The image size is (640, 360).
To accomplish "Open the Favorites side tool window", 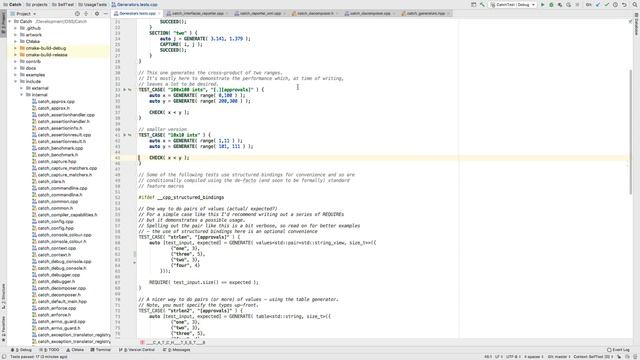I will (3, 329).
